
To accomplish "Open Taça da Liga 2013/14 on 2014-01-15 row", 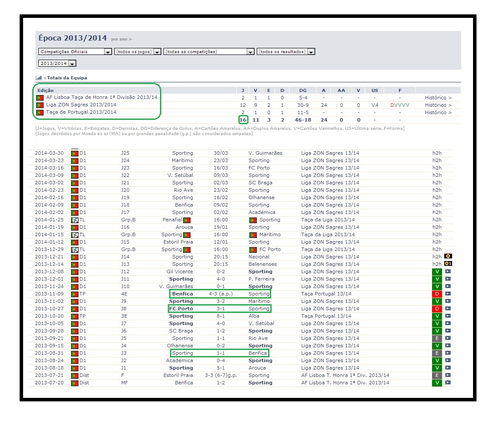I will click(x=328, y=234).
